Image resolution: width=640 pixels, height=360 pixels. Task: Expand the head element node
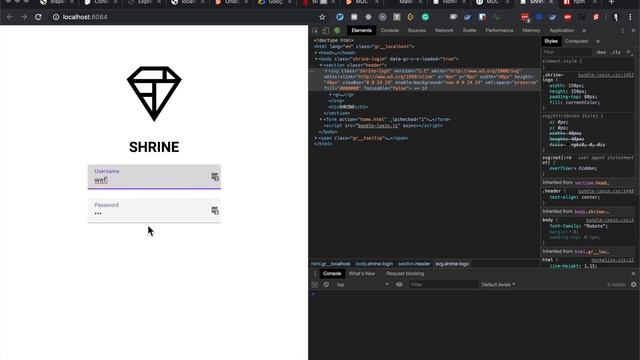(316, 53)
